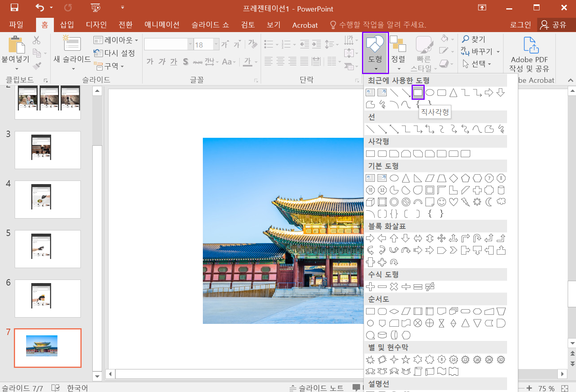The image size is (576, 392).
Task: Select the 4-point star shape
Action: (x=394, y=360)
